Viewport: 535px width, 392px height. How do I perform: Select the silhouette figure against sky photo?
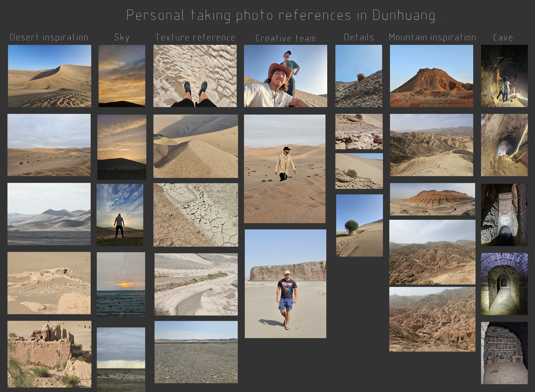(x=120, y=215)
